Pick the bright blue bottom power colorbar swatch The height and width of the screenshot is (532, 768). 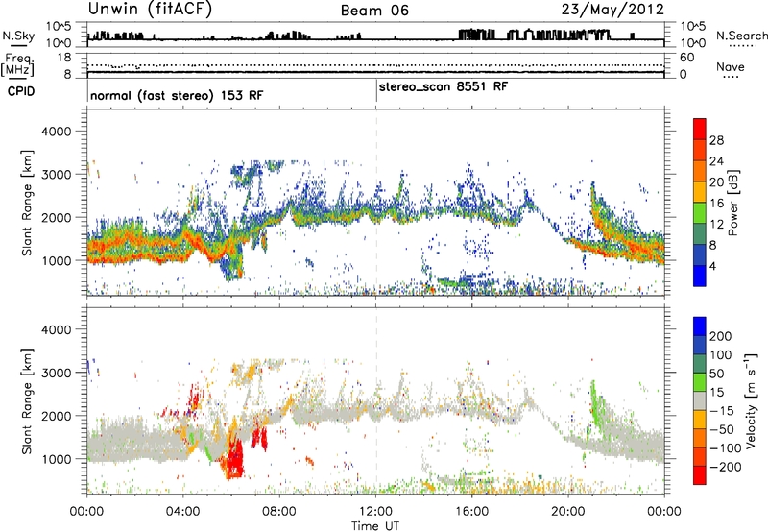(700, 277)
